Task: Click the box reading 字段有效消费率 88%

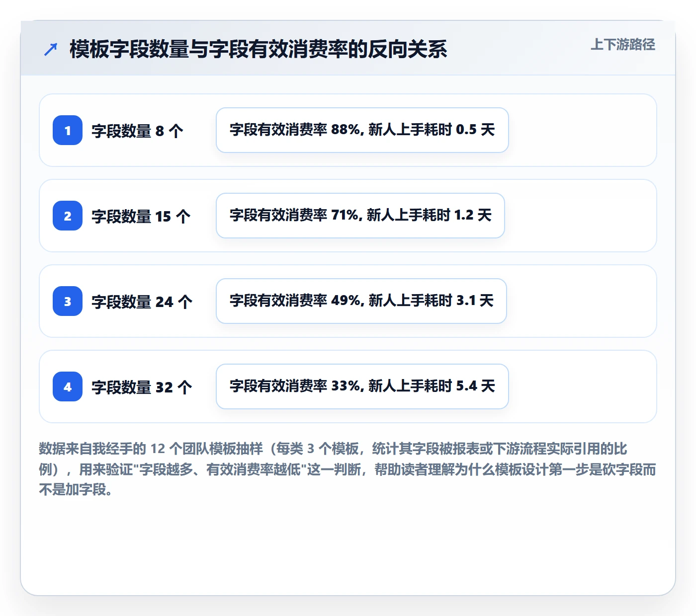Action: (x=362, y=130)
